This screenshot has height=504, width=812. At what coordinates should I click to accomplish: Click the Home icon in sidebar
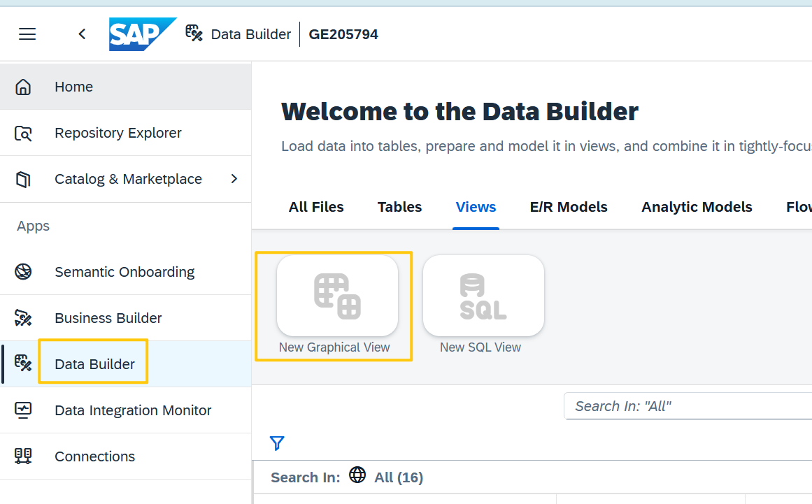click(23, 87)
